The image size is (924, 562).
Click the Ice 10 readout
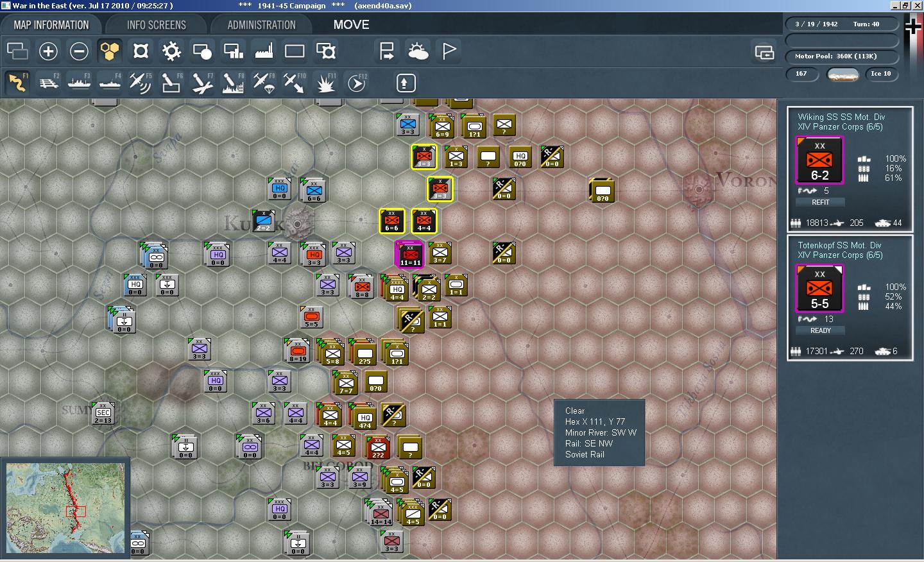[x=881, y=74]
